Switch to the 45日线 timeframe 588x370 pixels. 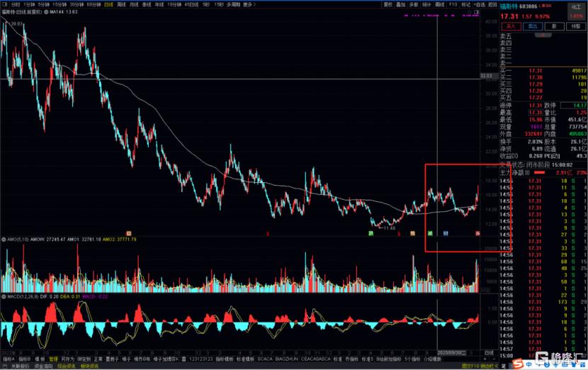[191, 4]
